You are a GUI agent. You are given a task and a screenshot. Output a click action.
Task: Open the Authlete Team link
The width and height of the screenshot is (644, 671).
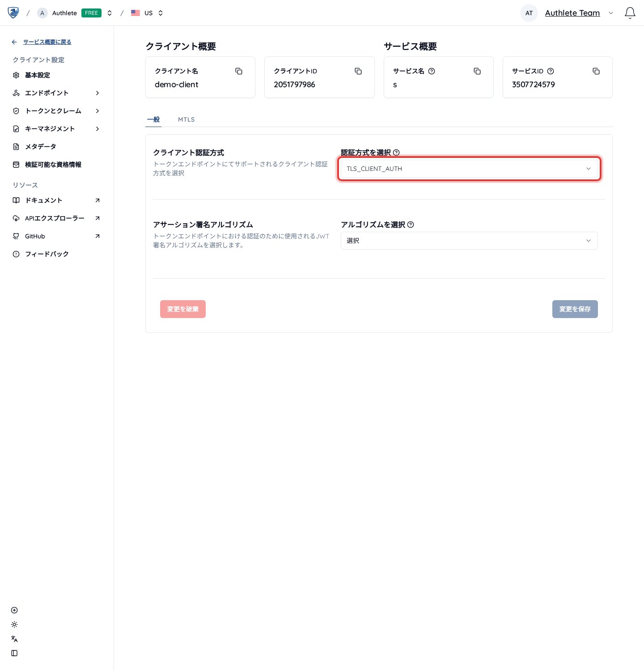pyautogui.click(x=572, y=13)
